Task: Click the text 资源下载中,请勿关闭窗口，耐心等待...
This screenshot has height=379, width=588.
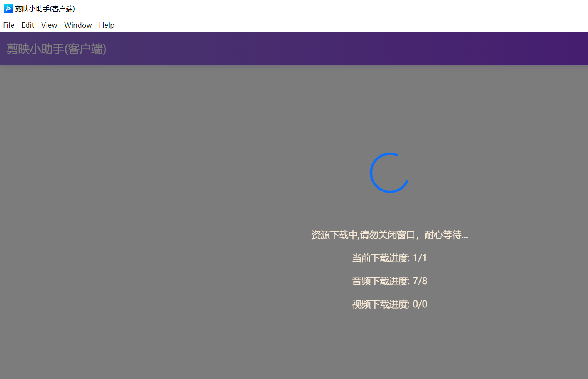Action: click(389, 235)
